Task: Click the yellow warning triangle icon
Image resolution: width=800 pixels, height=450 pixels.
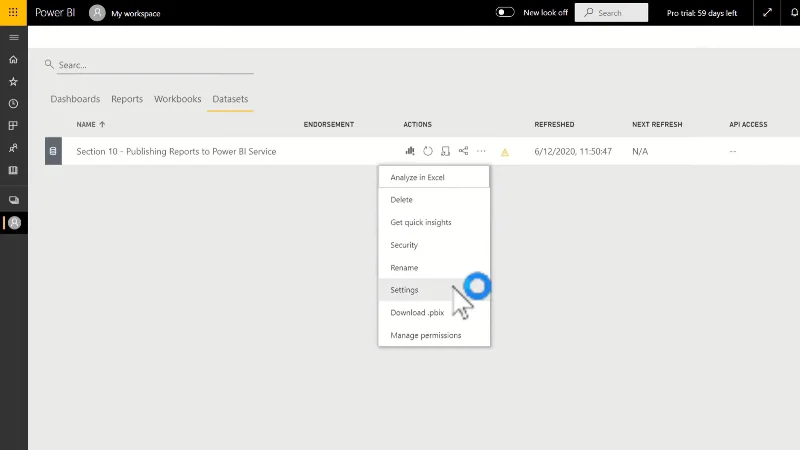Action: click(505, 152)
